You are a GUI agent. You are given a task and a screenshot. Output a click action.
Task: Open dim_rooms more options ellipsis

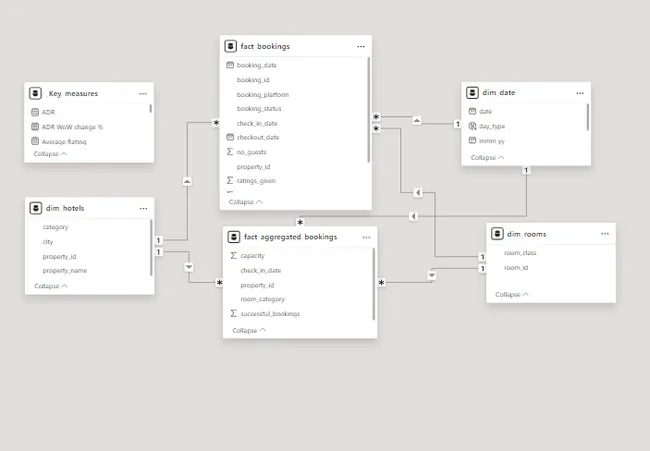(x=605, y=234)
